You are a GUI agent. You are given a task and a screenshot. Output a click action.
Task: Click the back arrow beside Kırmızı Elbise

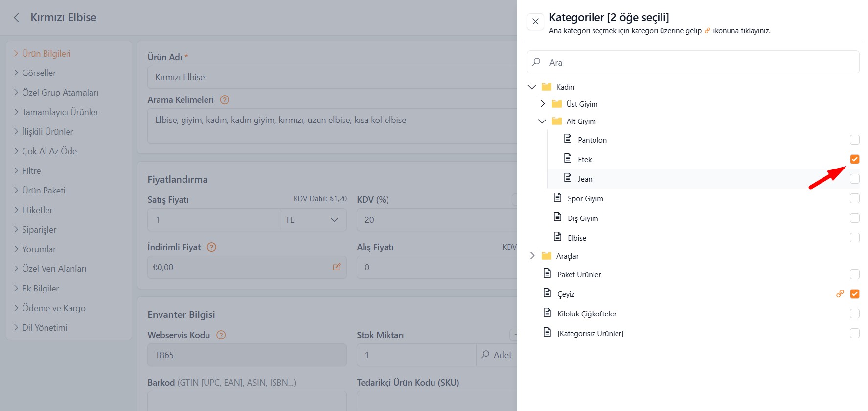16,18
